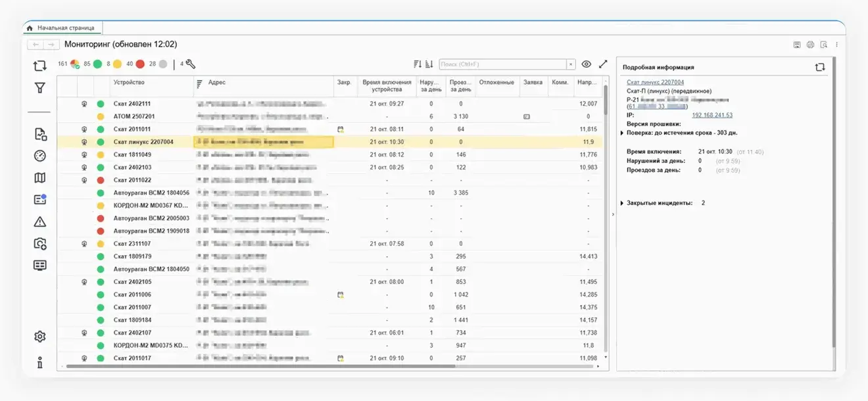Expand the Закрытые инциденты section
868x401 pixels.
(622, 203)
